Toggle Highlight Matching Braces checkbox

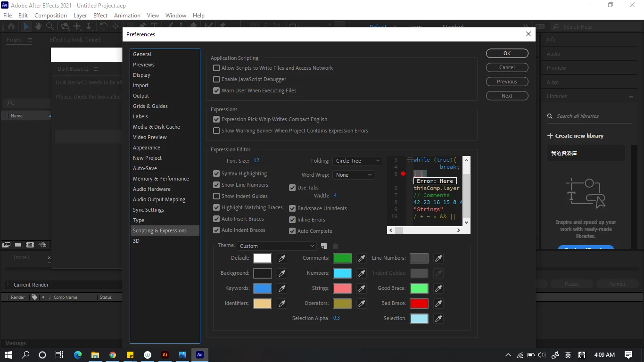(x=216, y=207)
